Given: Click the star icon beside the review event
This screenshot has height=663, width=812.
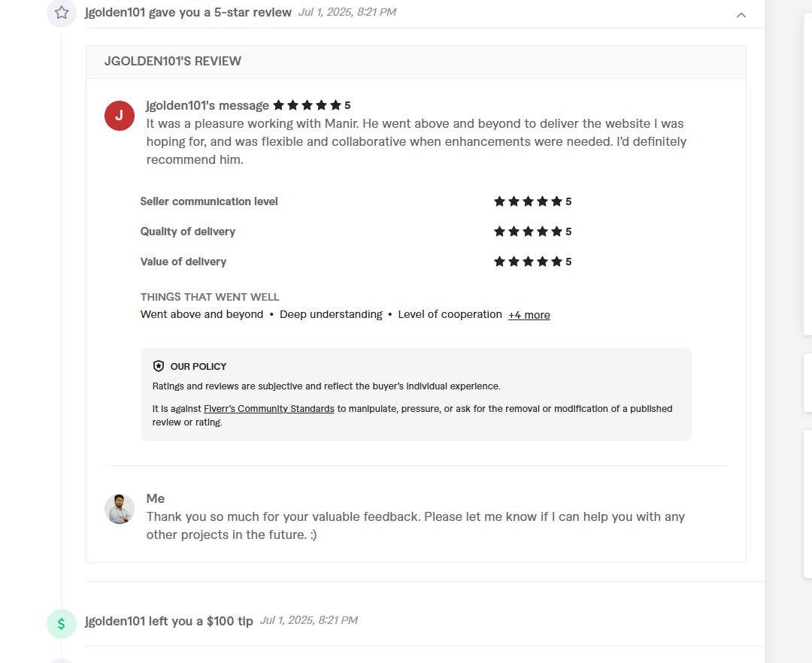Looking at the screenshot, I should pos(62,13).
